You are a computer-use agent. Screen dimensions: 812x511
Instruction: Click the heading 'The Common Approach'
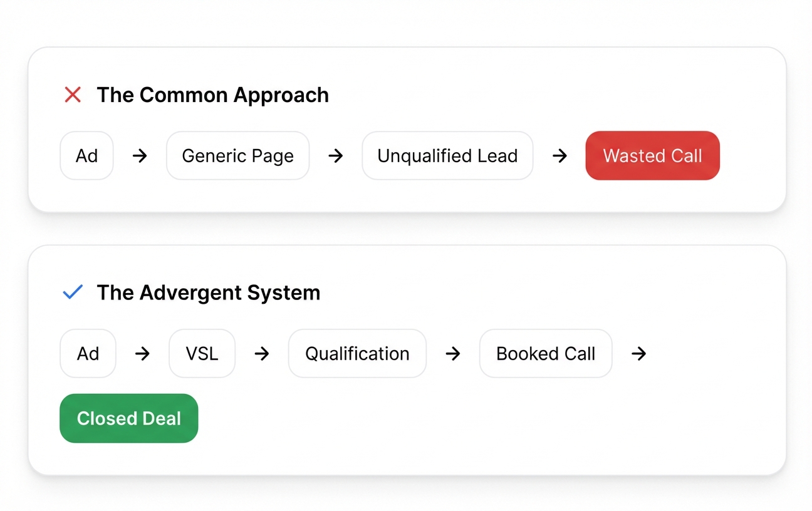click(212, 95)
